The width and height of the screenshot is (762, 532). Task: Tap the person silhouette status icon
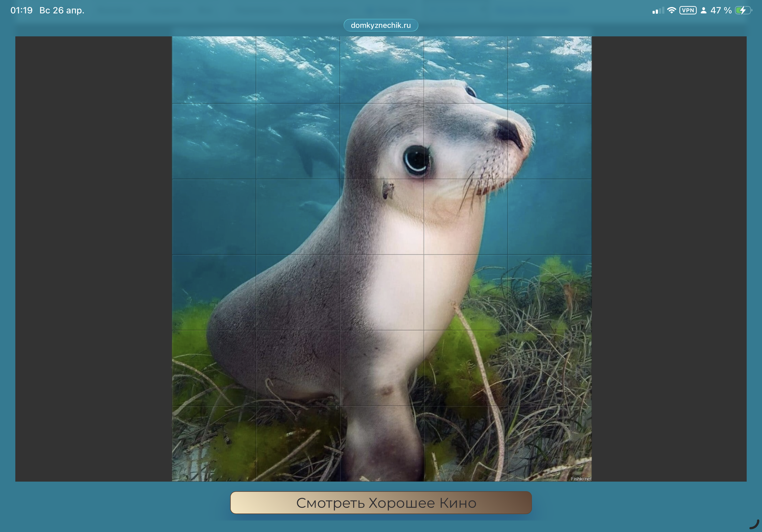[x=703, y=10]
